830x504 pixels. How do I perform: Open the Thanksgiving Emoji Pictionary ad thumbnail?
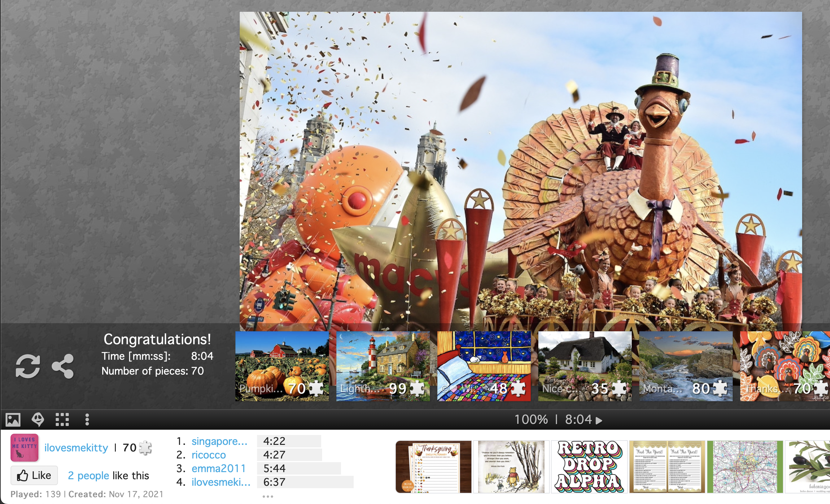click(x=434, y=467)
